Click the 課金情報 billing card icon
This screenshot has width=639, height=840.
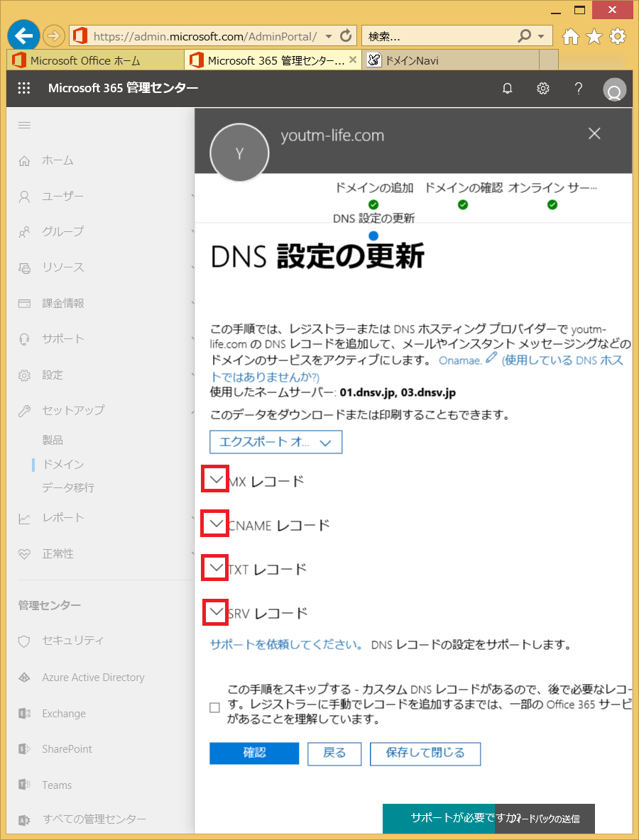24,303
